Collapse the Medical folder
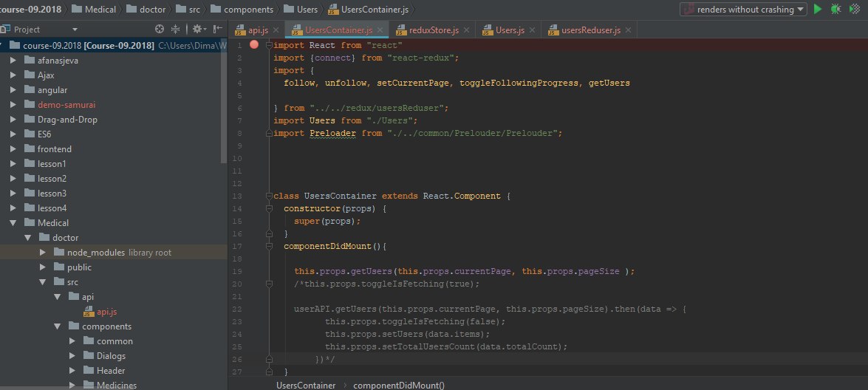The image size is (868, 390). click(13, 223)
